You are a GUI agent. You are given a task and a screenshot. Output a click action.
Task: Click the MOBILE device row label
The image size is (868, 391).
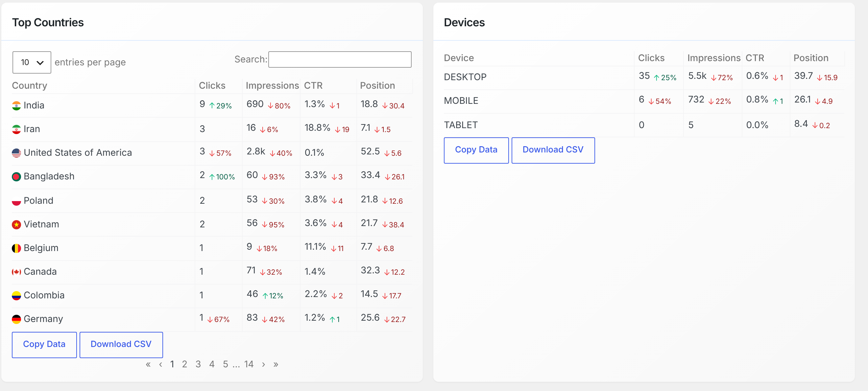461,101
